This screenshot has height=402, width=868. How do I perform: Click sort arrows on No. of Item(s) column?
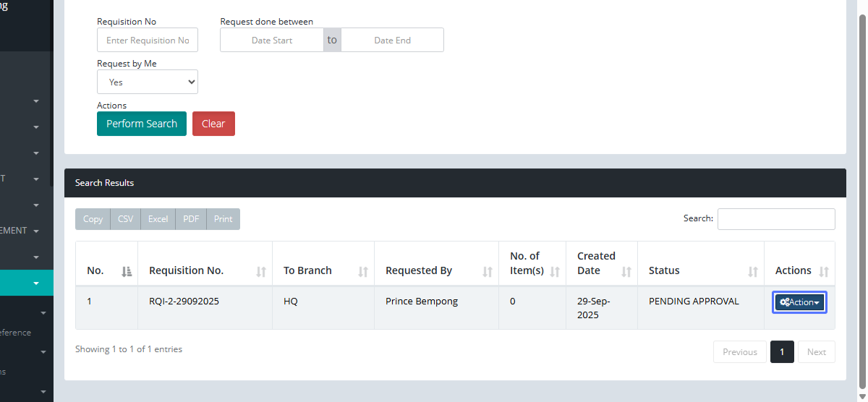[555, 272]
